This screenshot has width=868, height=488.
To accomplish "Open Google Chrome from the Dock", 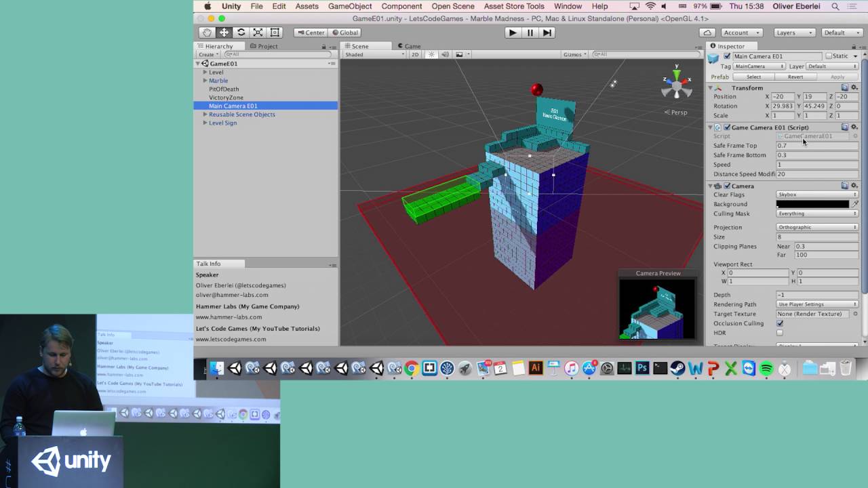I will pos(412,369).
